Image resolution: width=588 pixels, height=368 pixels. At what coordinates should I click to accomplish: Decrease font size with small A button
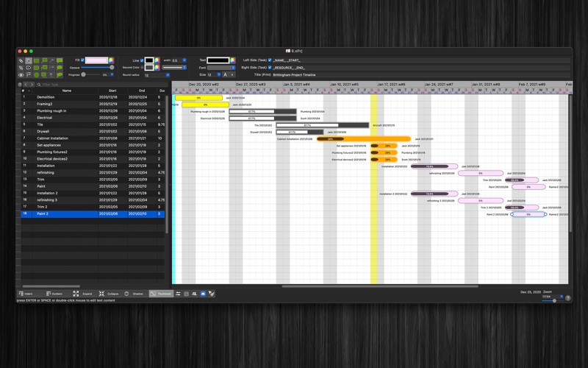pyautogui.click(x=232, y=75)
